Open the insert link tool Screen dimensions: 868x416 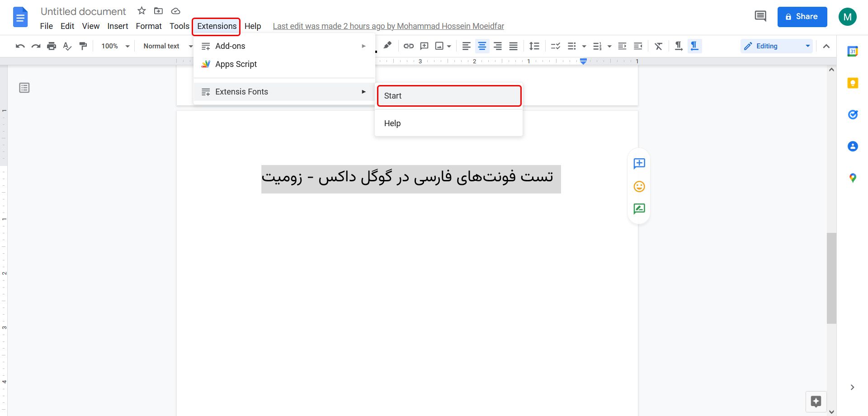pyautogui.click(x=409, y=46)
